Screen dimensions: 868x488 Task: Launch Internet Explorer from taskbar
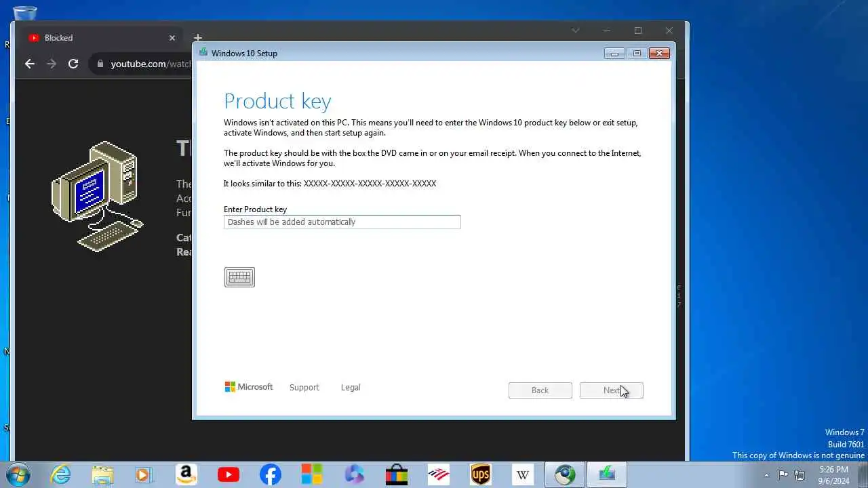[61, 474]
